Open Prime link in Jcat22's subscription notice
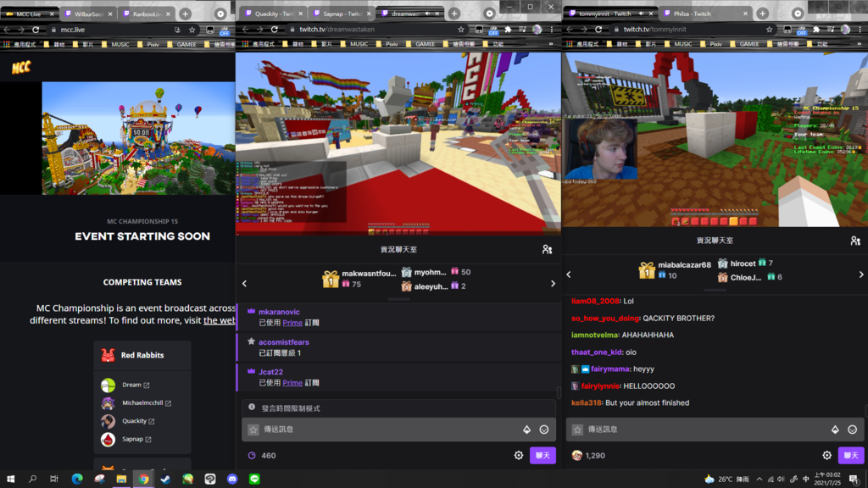The width and height of the screenshot is (868, 488). [x=292, y=383]
